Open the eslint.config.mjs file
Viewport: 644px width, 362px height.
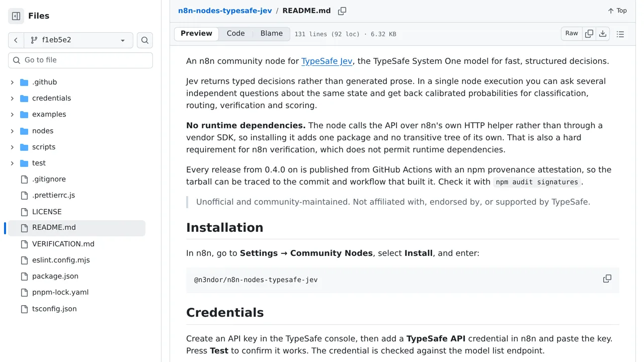click(x=61, y=260)
